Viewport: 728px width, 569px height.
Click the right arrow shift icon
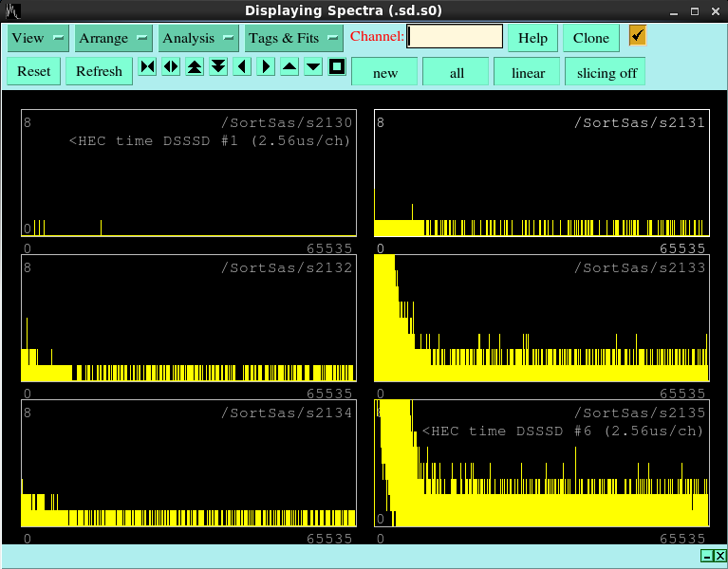(266, 66)
